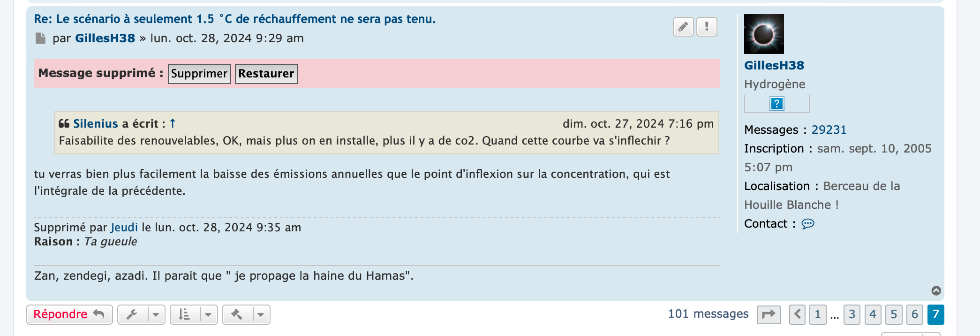Click the back-to-top arrow circle icon
Image resolution: width=980 pixels, height=336 pixels.
pos(936,291)
